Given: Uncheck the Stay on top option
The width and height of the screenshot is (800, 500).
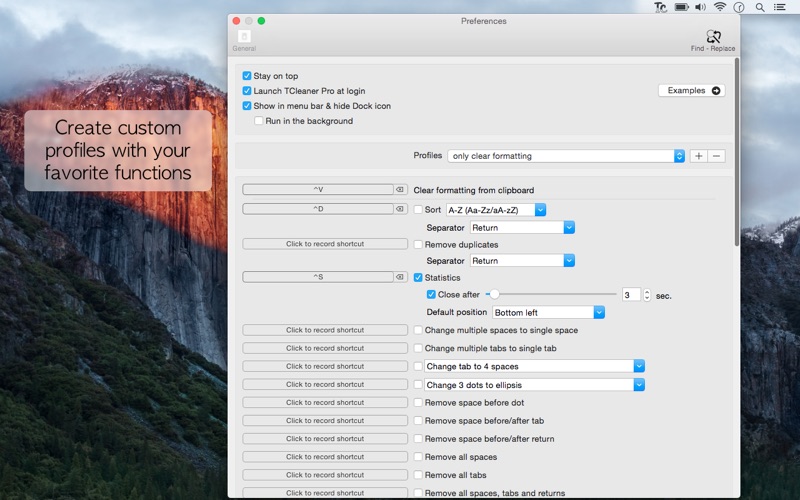Looking at the screenshot, I should 247,76.
